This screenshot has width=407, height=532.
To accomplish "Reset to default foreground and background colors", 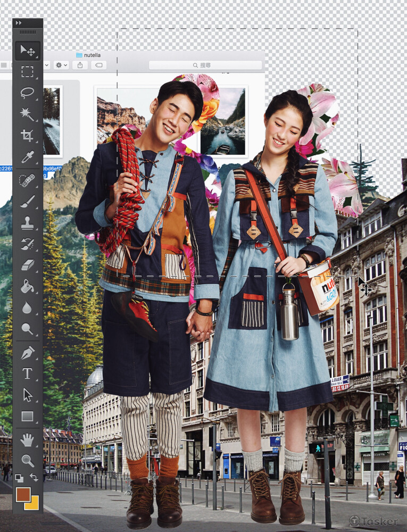I will tap(19, 478).
